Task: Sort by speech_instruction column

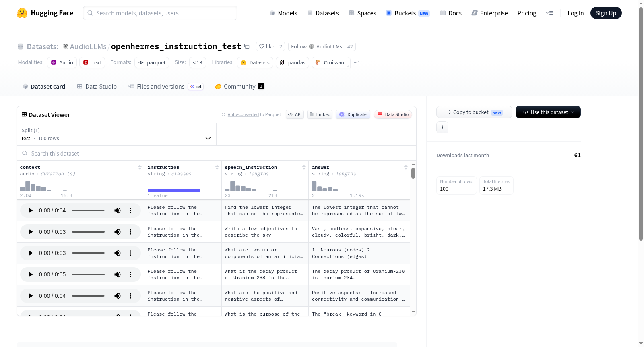Action: coord(304,167)
